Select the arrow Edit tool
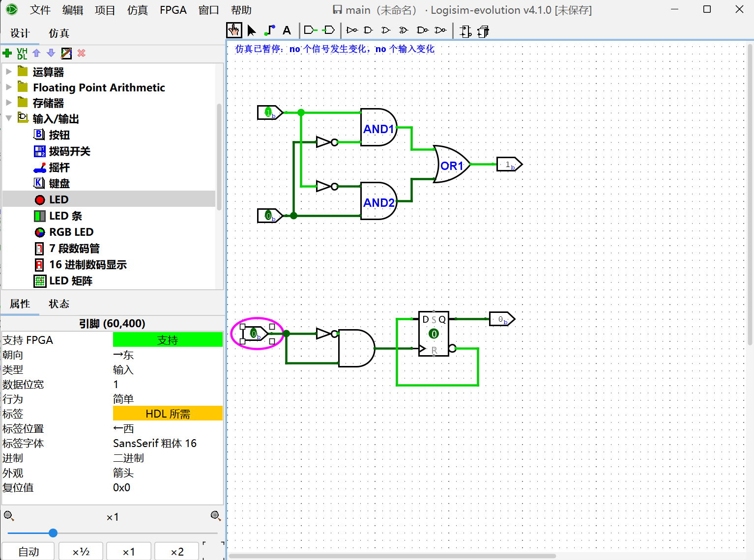 (x=252, y=30)
